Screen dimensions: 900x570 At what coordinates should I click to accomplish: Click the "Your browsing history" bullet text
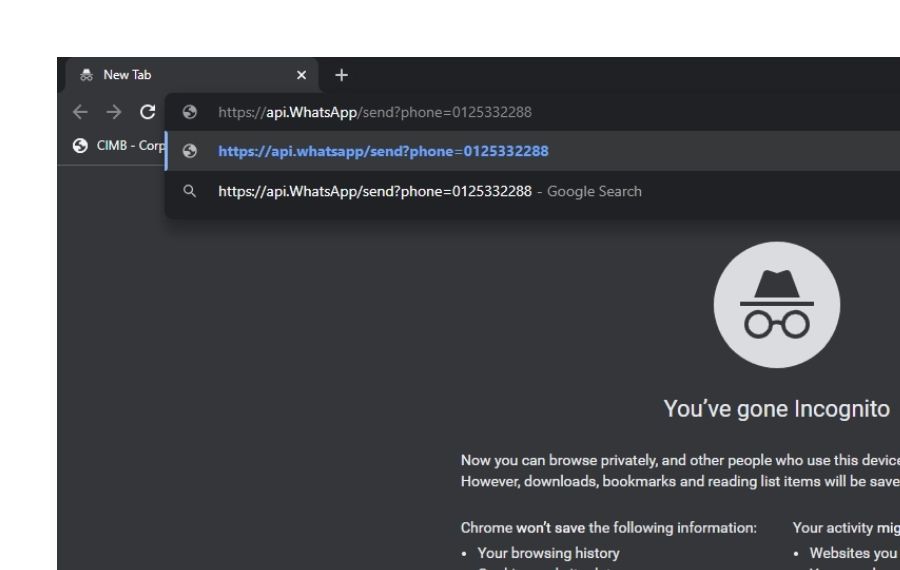point(548,553)
